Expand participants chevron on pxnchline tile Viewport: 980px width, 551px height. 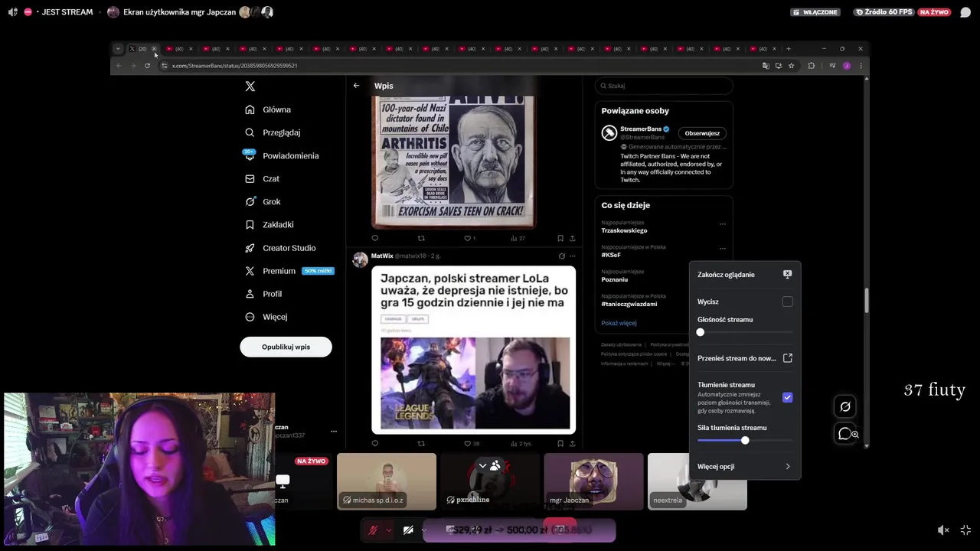pos(482,465)
